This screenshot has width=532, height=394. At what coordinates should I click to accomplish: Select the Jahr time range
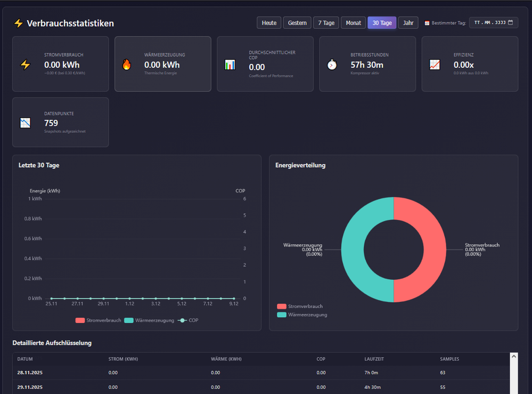[x=408, y=23]
